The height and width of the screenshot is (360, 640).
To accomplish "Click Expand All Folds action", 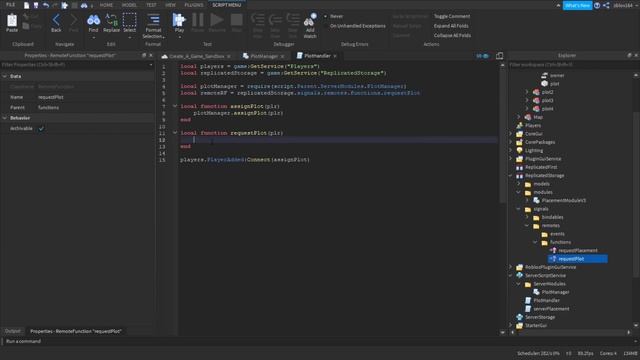I will (x=451, y=26).
